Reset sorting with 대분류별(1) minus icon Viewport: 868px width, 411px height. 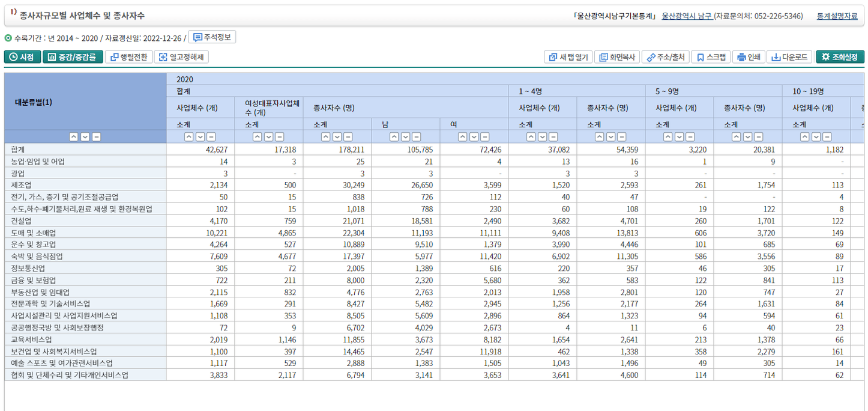coord(96,137)
